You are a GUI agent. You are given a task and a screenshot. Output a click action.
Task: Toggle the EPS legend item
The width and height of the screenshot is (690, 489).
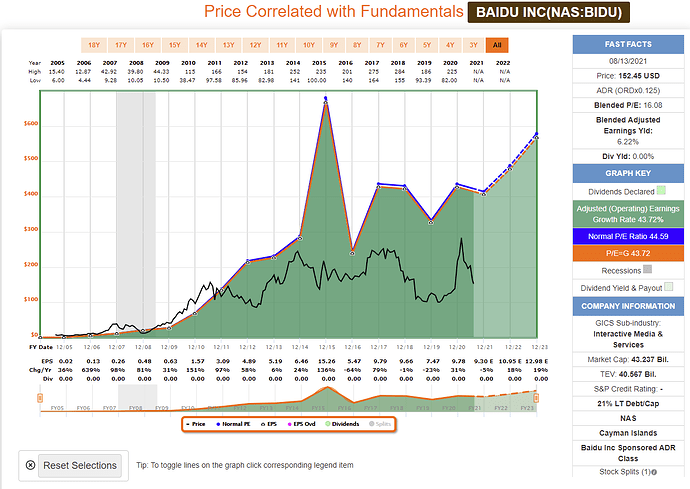point(269,424)
